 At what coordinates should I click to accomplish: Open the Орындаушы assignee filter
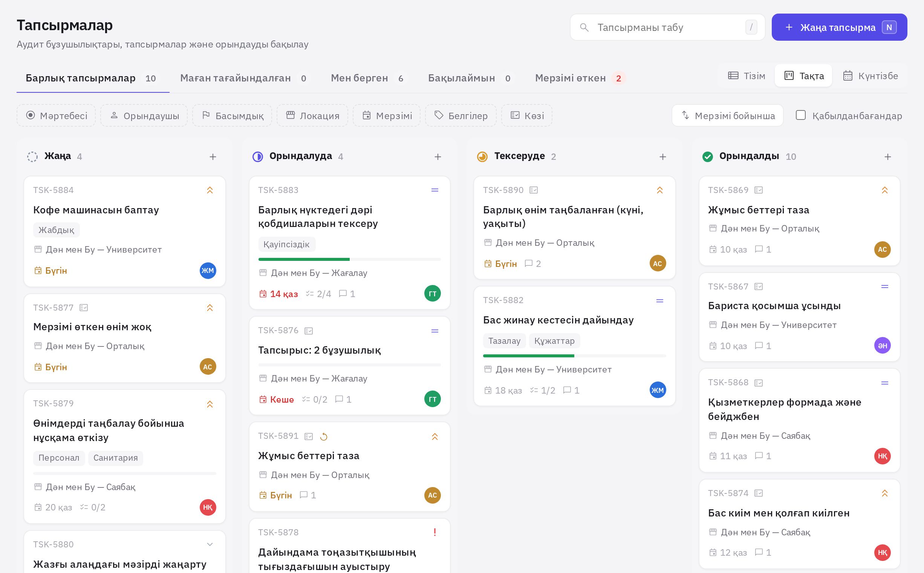point(144,116)
